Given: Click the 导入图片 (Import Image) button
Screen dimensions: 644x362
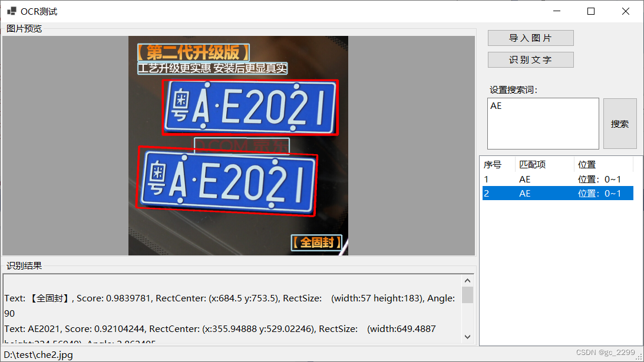Looking at the screenshot, I should pos(530,38).
